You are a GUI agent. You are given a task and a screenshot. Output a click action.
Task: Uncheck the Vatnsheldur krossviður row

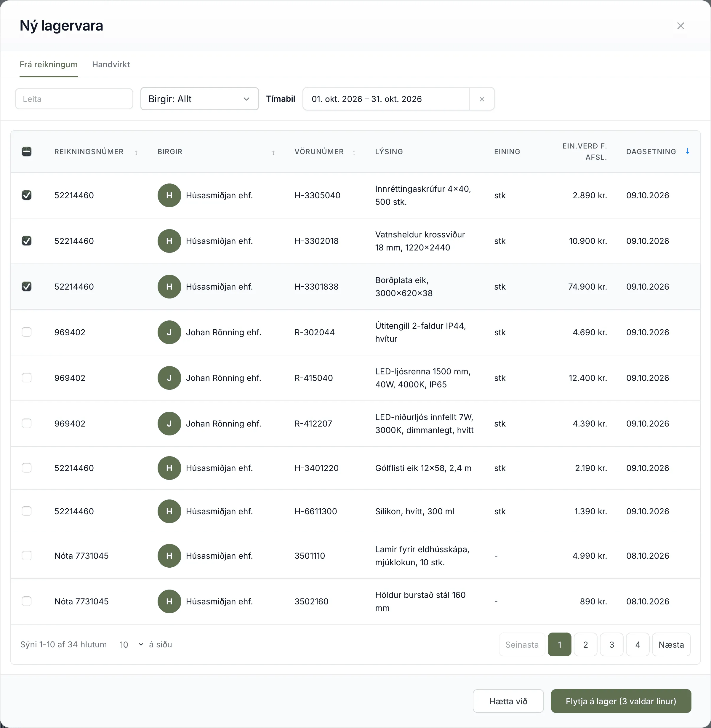pos(26,241)
